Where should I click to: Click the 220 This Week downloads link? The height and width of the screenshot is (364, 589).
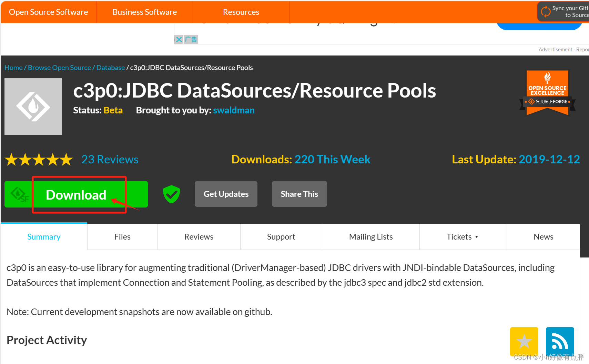(x=333, y=160)
